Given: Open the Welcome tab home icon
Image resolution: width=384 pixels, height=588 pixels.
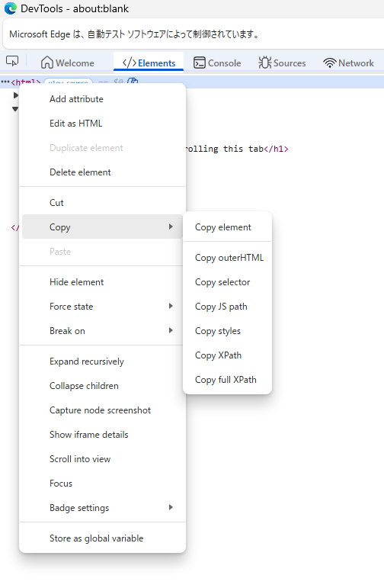Looking at the screenshot, I should [46, 63].
